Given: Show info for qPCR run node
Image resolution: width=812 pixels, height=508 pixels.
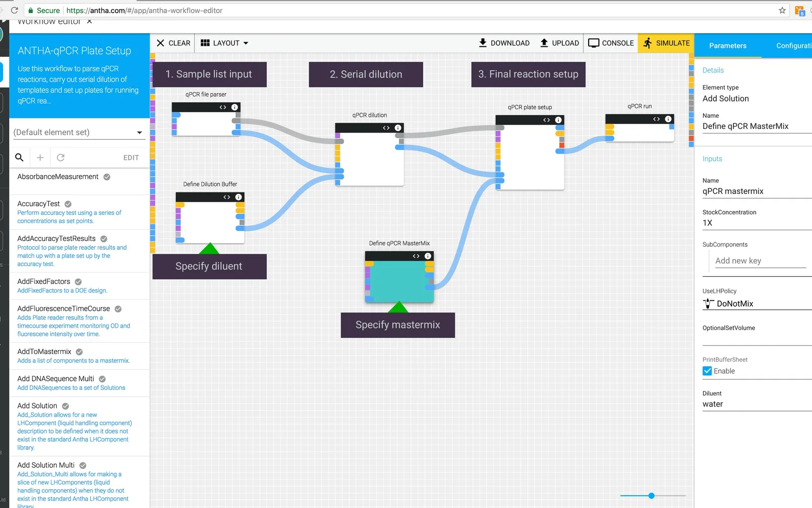Looking at the screenshot, I should click(x=668, y=119).
